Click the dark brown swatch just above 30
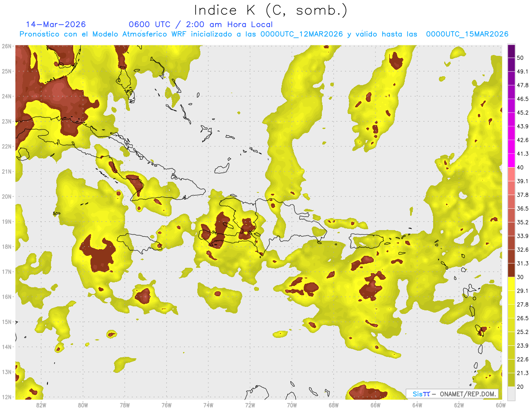532x411 pixels. 512,270
